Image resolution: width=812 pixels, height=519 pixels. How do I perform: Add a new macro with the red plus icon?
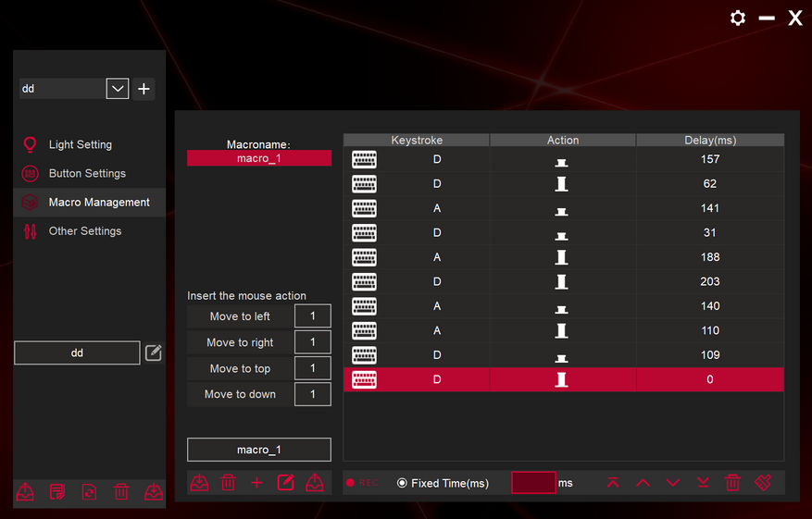pyautogui.click(x=257, y=483)
